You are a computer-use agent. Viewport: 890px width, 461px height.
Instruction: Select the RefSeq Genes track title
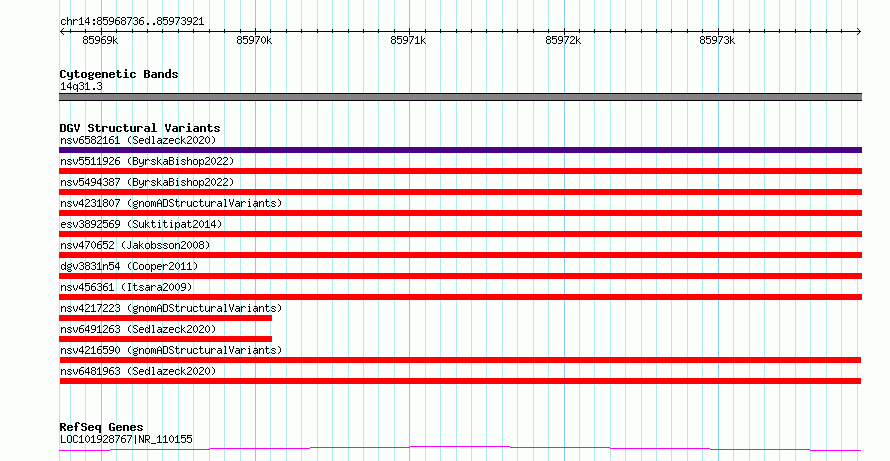[101, 427]
